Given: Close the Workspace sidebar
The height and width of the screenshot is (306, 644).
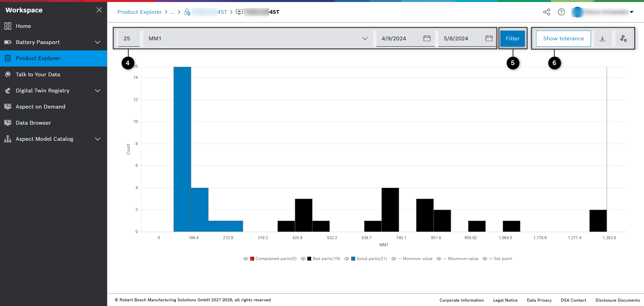Looking at the screenshot, I should tap(99, 10).
